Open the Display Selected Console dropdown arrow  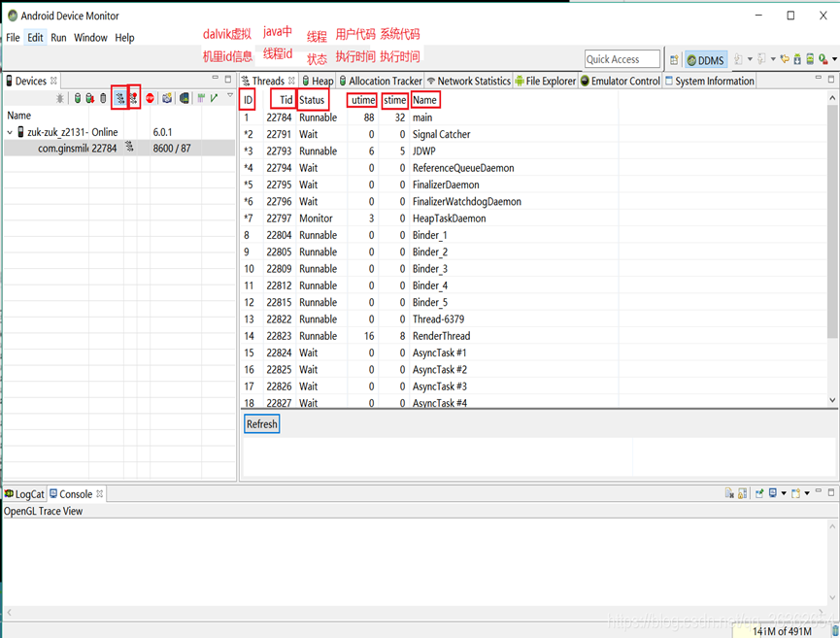tap(784, 494)
